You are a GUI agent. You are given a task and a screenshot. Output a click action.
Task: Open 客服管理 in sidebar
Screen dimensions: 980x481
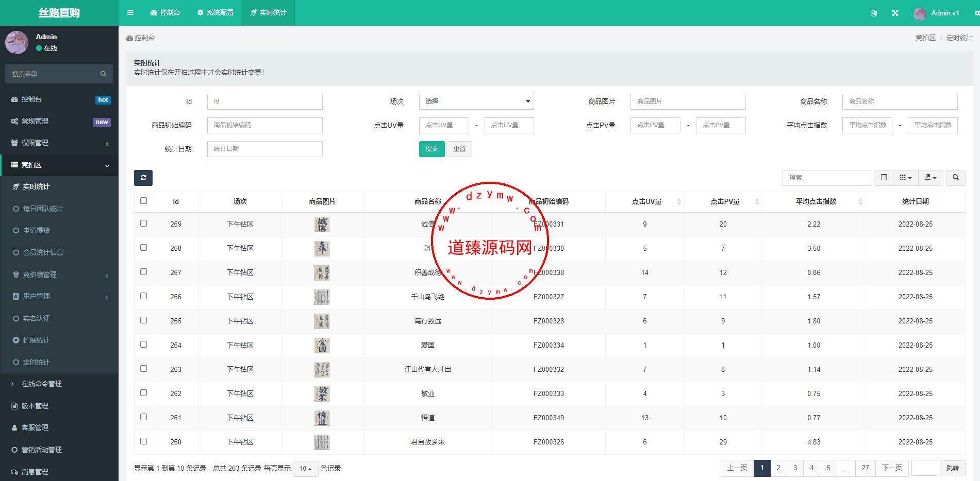point(59,428)
